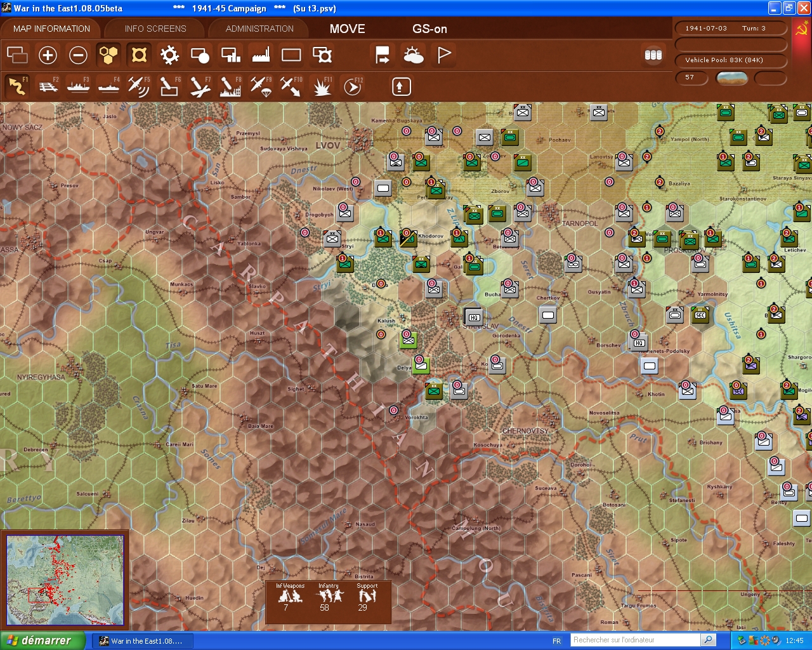Screen dimensions: 812x650
Task: Select Move mode (F1)
Action: click(17, 86)
